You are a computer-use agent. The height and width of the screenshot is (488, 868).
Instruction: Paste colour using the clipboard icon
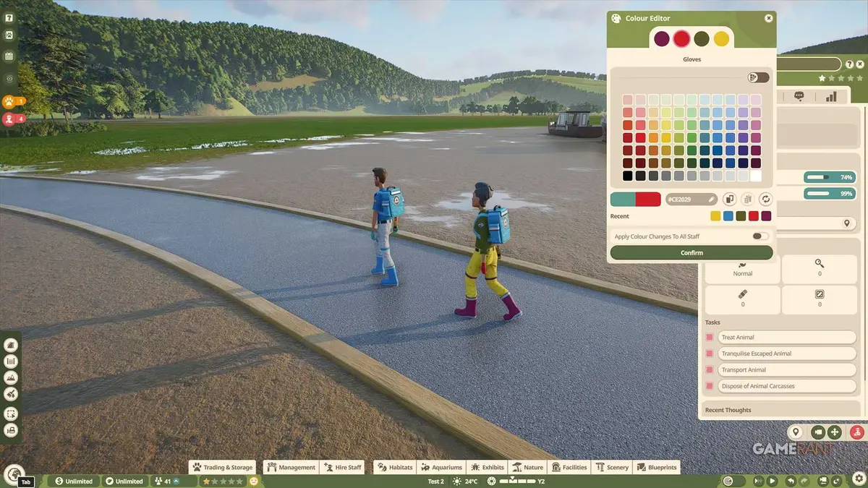748,199
